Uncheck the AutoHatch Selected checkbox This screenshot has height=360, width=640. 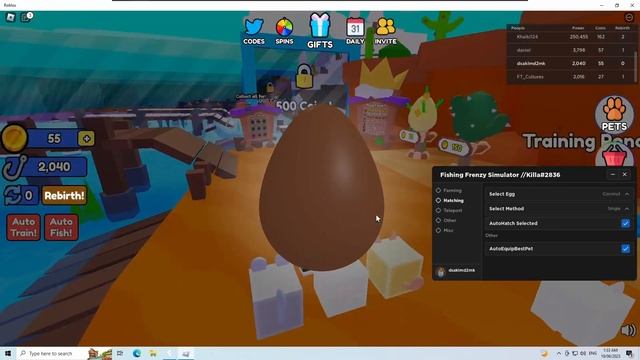pyautogui.click(x=625, y=223)
